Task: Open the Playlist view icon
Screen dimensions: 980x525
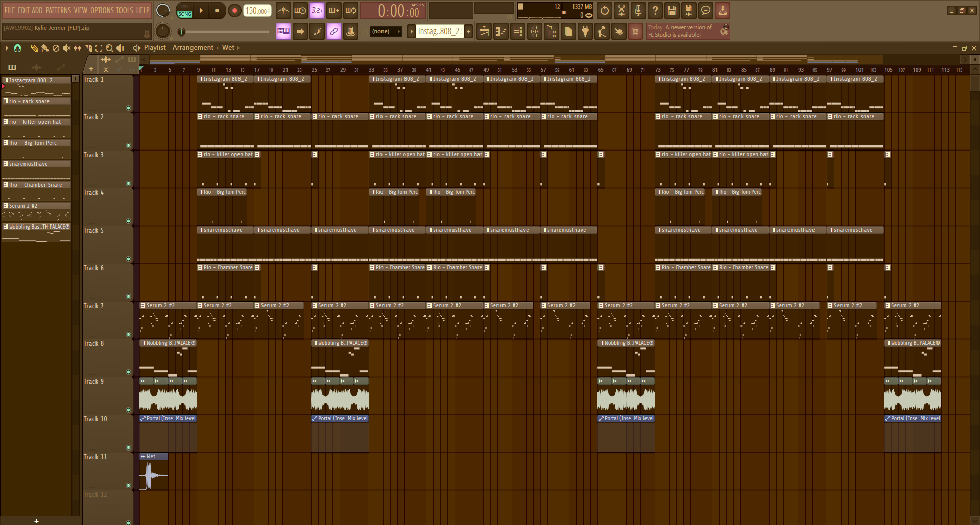Action: pyautogui.click(x=484, y=32)
